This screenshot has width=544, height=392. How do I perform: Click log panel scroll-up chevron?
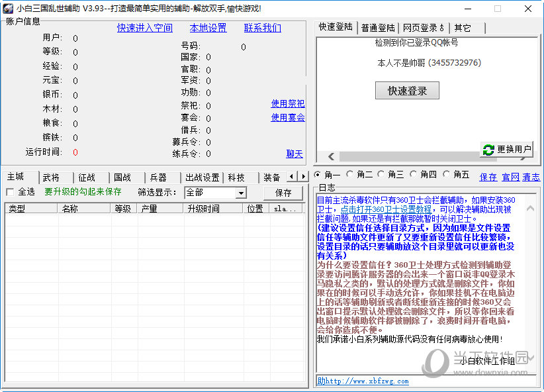530,209
